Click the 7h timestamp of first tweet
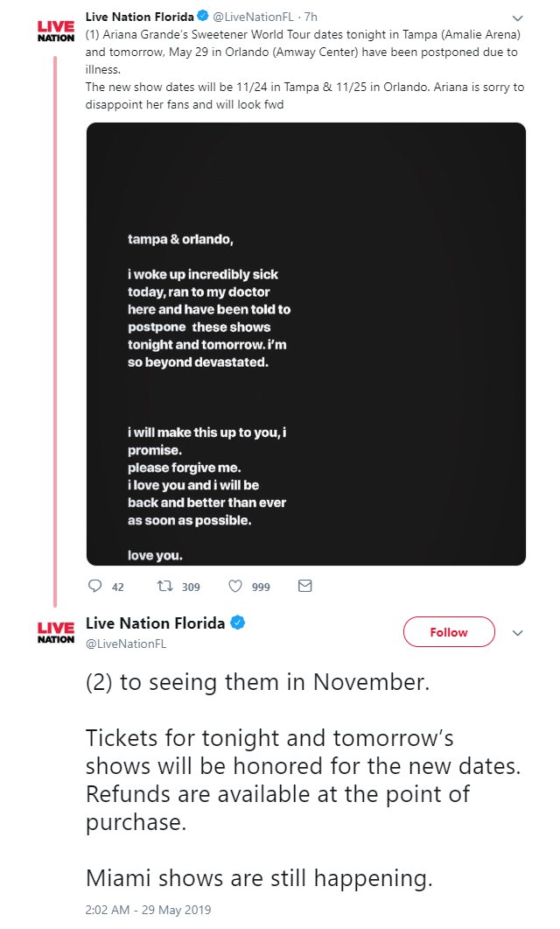560x929 pixels. click(311, 17)
